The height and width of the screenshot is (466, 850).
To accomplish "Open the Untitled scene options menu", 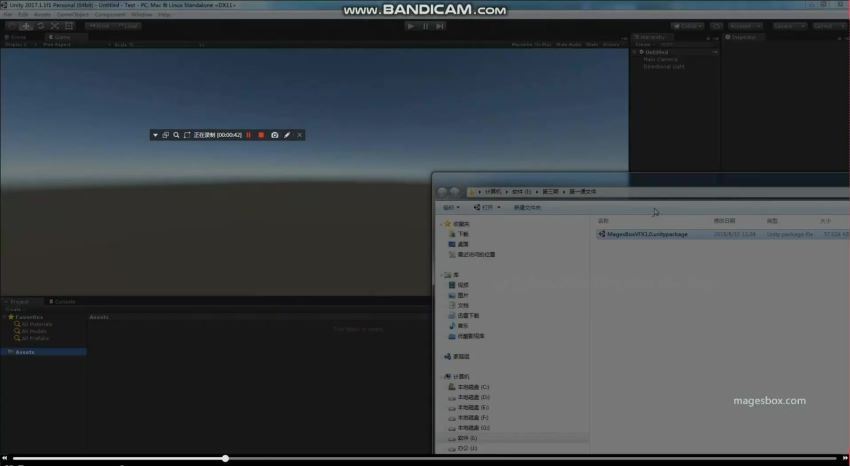I will coord(715,52).
